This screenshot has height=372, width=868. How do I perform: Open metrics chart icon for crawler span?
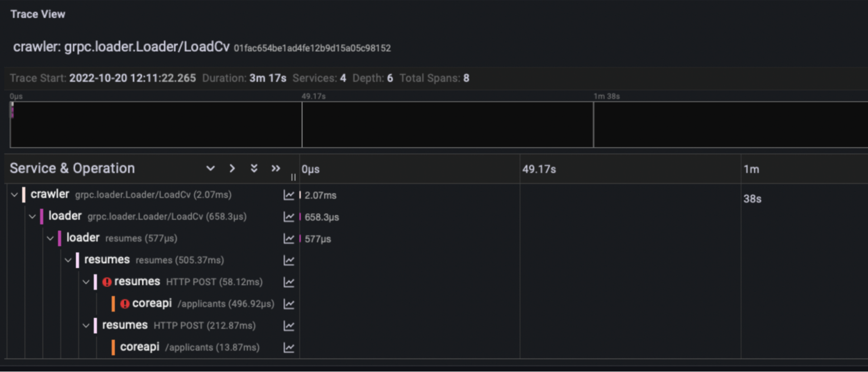click(x=289, y=195)
